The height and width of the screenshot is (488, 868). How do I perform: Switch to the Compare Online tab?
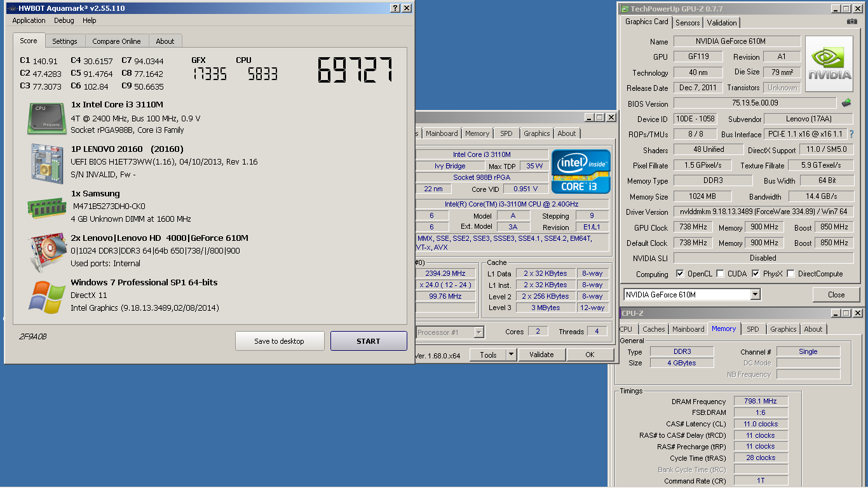tap(116, 41)
